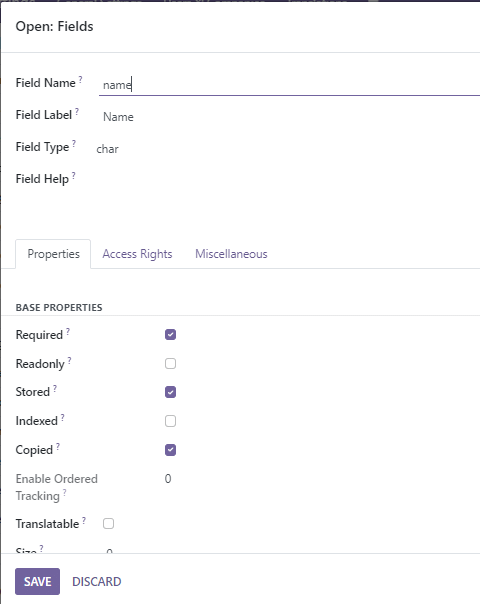480x604 pixels.
Task: Click the Field Name help question mark
Action: 81,79
